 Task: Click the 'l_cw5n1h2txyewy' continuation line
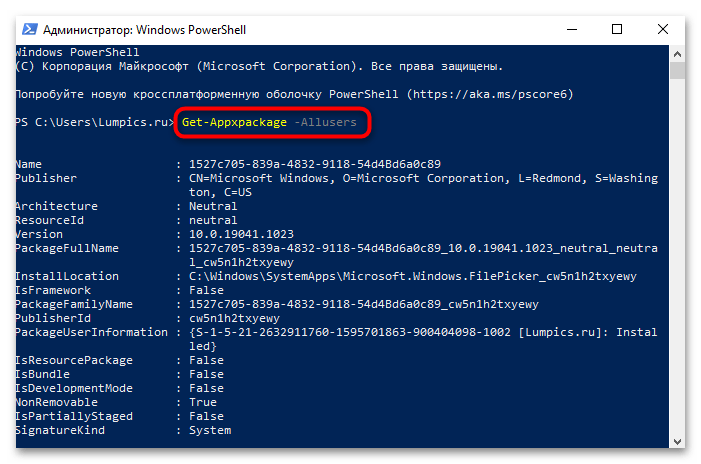[x=241, y=262]
